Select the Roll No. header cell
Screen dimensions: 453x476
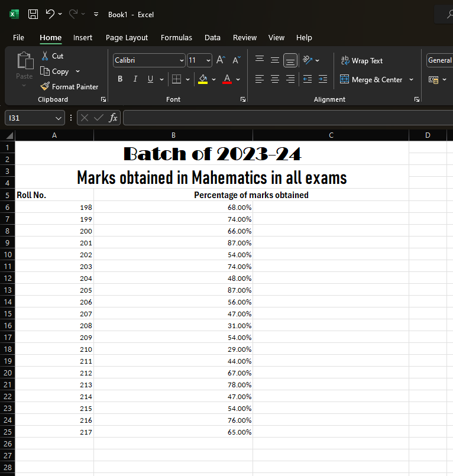pyautogui.click(x=54, y=195)
